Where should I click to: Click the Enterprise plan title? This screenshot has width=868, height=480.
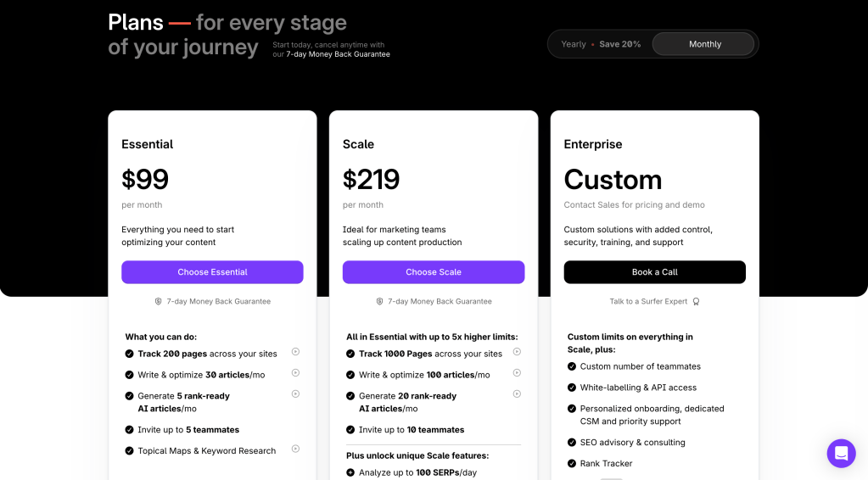[593, 144]
